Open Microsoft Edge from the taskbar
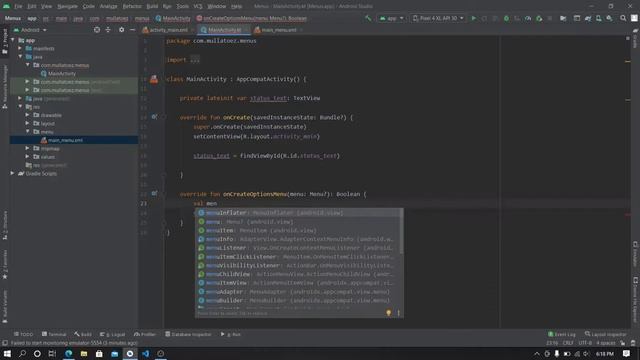The width and height of the screenshot is (640, 360). coord(69,353)
